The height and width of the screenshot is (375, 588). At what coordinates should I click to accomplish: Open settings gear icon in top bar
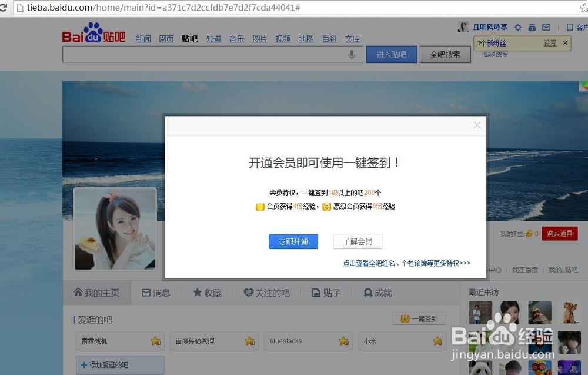click(518, 28)
